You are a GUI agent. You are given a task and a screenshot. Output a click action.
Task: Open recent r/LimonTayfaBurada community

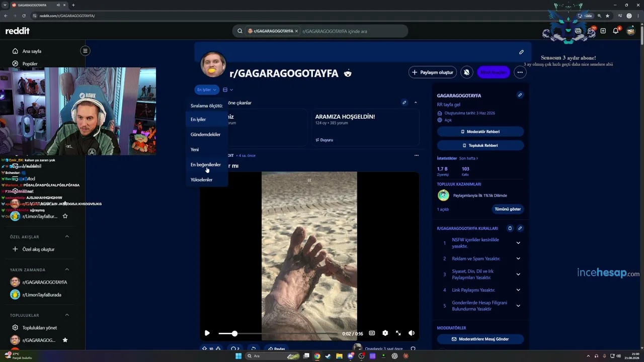pyautogui.click(x=41, y=295)
